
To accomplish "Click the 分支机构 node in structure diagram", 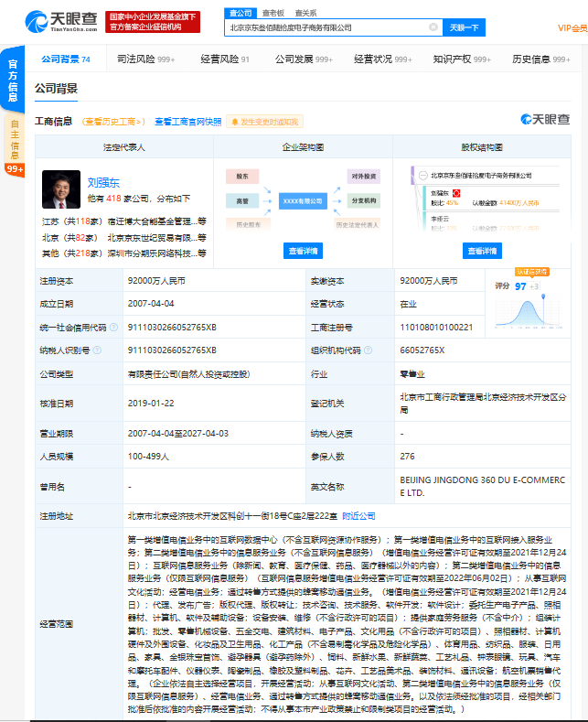I will click(363, 200).
